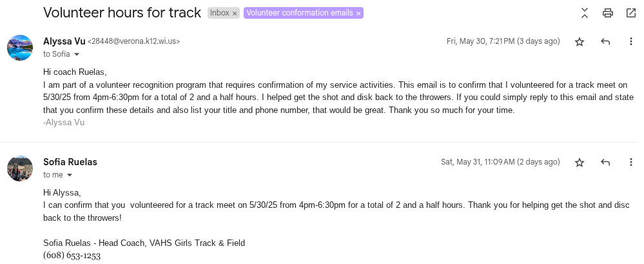The image size is (644, 264).
Task: Expand 'to me' recipient details
Action: (x=70, y=175)
